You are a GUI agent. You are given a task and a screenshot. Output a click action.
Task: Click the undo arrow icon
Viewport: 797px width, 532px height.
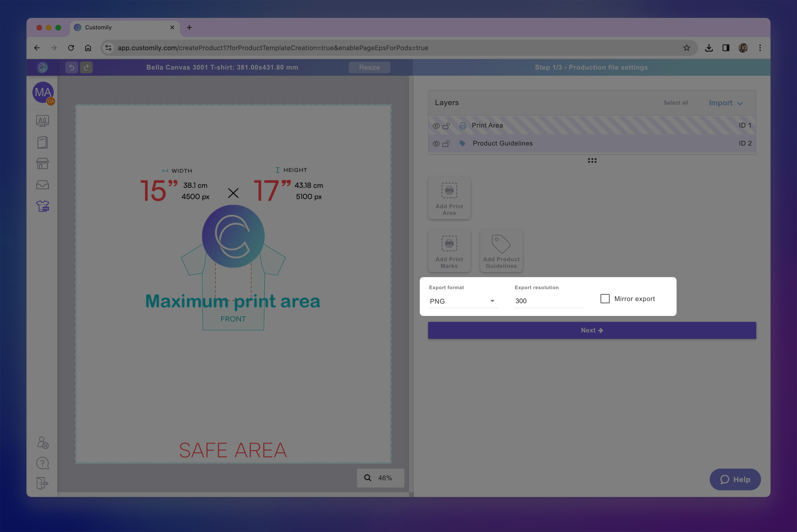72,67
